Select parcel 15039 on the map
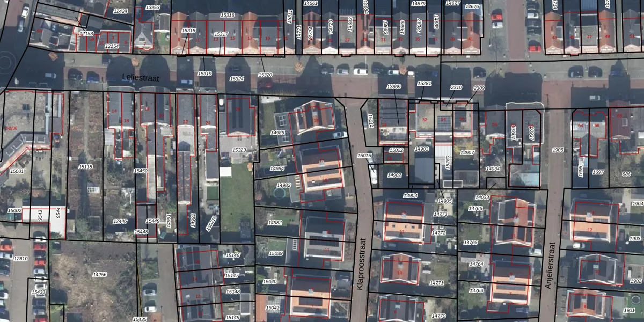The image size is (644, 322). click(276, 253)
